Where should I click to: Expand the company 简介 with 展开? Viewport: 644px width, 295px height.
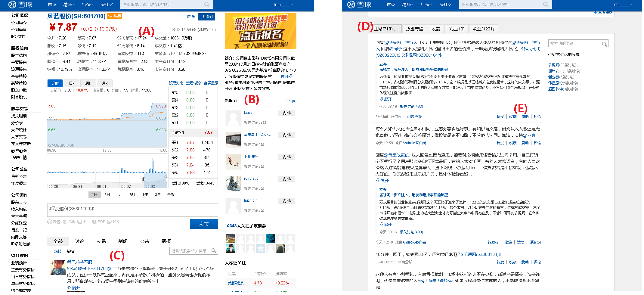(x=286, y=76)
